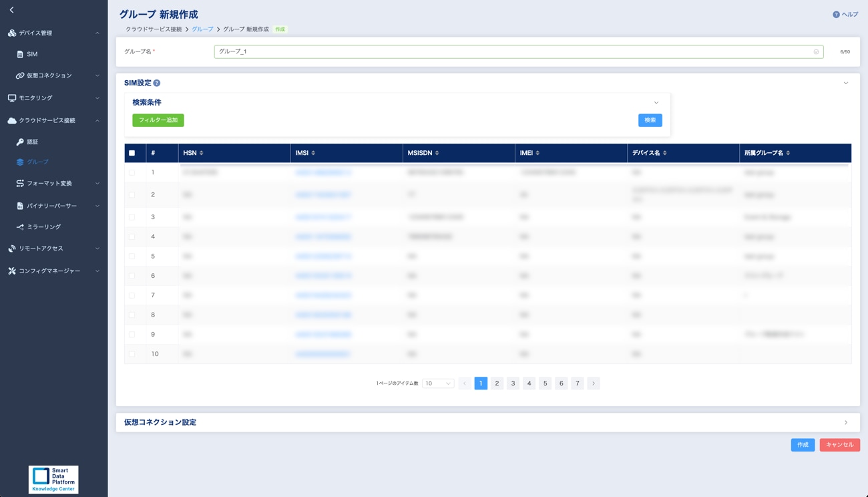The height and width of the screenshot is (497, 868).
Task: Open the 認証 menu item
Action: click(x=33, y=142)
